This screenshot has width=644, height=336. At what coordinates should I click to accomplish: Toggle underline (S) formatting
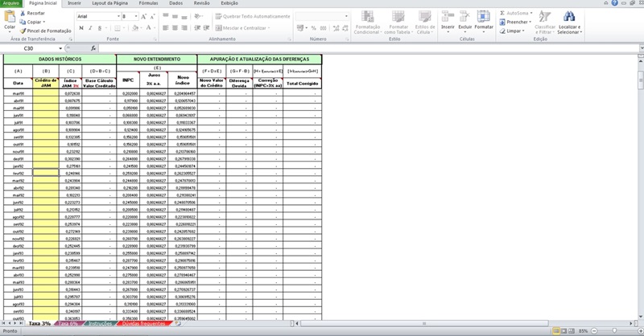click(x=100, y=28)
